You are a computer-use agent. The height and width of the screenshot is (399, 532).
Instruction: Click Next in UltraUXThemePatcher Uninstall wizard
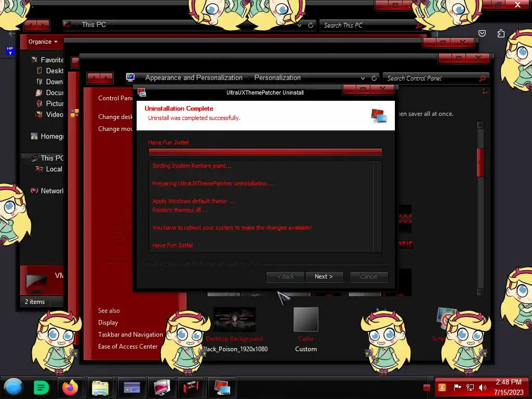click(324, 276)
